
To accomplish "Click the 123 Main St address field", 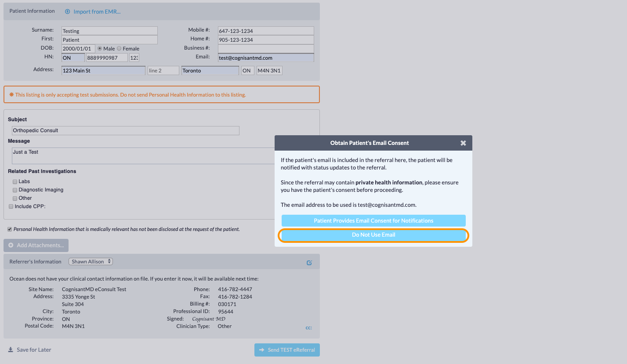I will click(x=103, y=70).
